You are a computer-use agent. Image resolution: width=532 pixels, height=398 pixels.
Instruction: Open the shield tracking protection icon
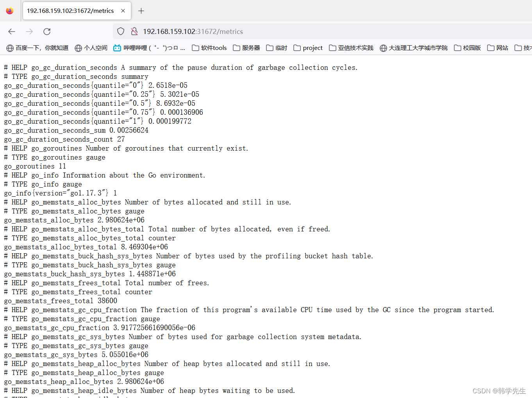coord(121,31)
